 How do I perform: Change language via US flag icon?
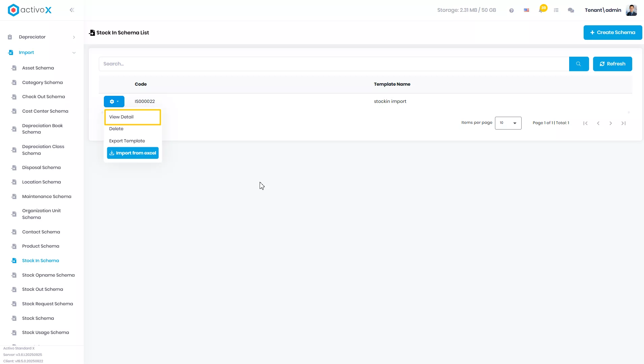[x=526, y=10]
